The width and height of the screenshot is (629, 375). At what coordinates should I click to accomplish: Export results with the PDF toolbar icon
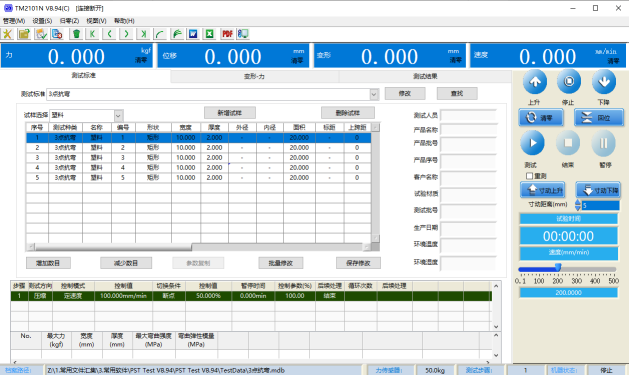point(227,34)
